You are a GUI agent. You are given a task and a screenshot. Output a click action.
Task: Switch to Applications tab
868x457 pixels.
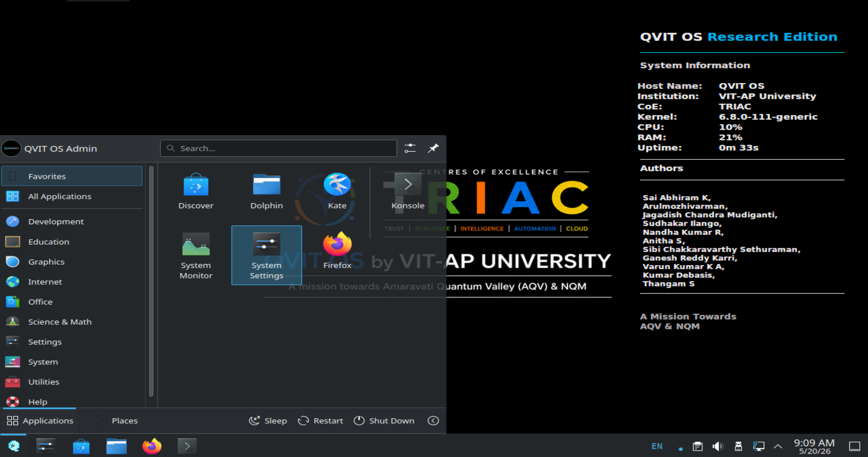(40, 421)
